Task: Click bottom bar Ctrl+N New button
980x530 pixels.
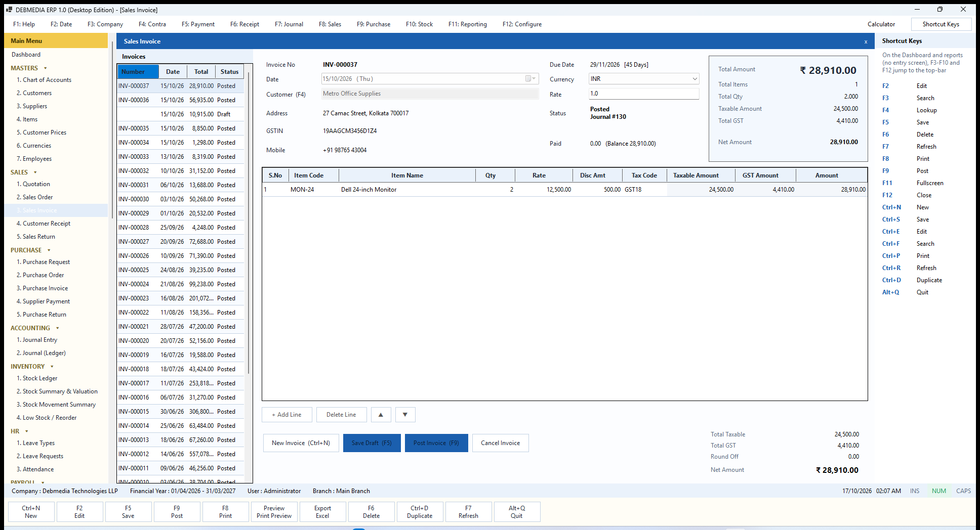Action: 31,512
